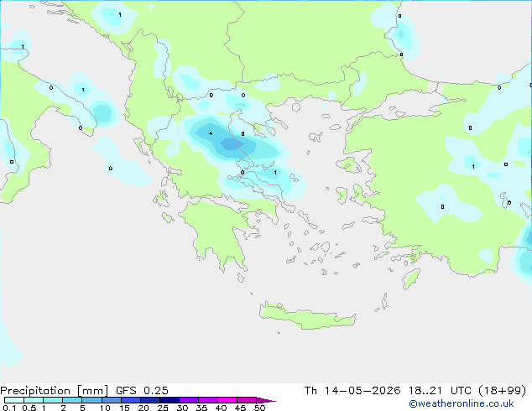This screenshot has width=532, height=411.
Task: Select the 5–10 mm legend swatch
Action: [x=91, y=400]
